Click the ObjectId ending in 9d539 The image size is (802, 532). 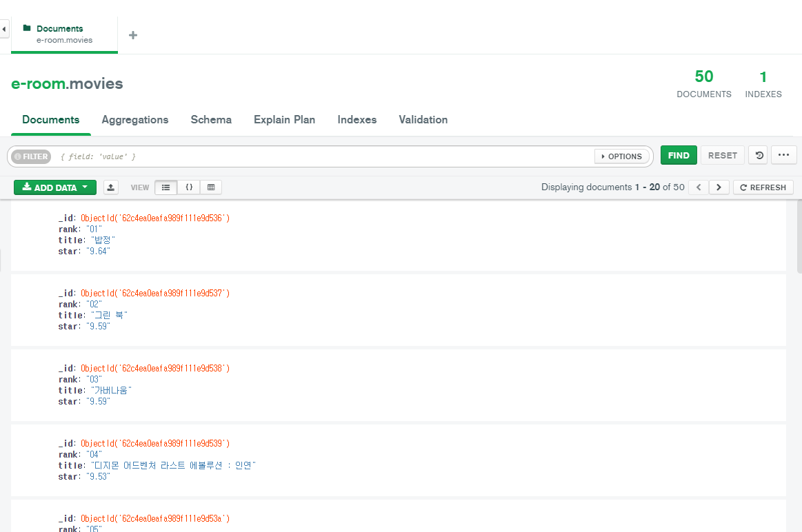click(155, 444)
